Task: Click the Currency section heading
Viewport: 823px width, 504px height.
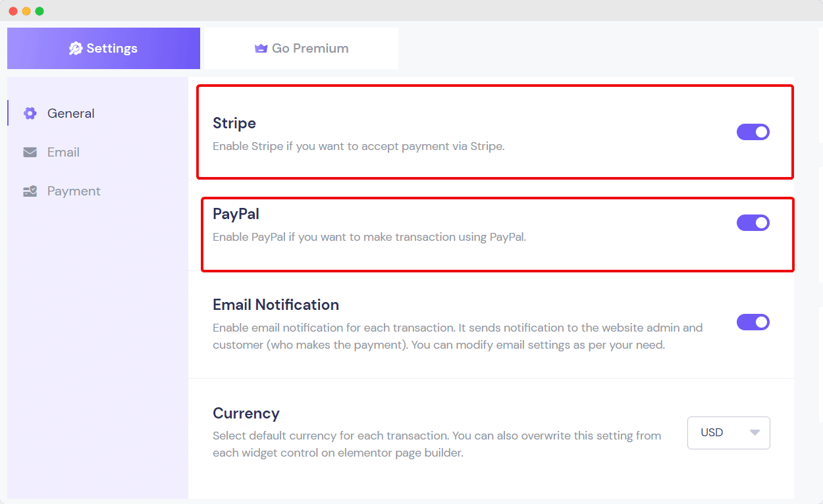Action: 246,413
